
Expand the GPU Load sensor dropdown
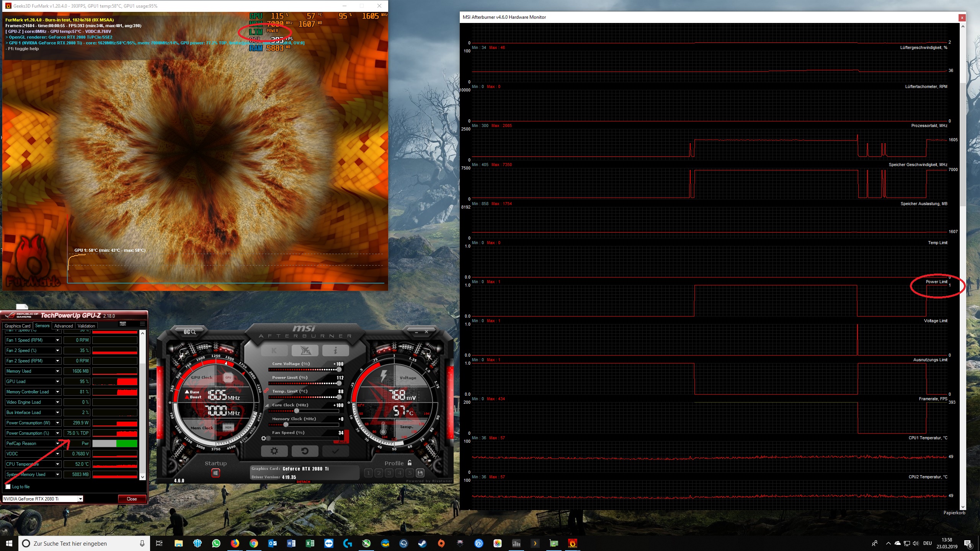click(57, 381)
